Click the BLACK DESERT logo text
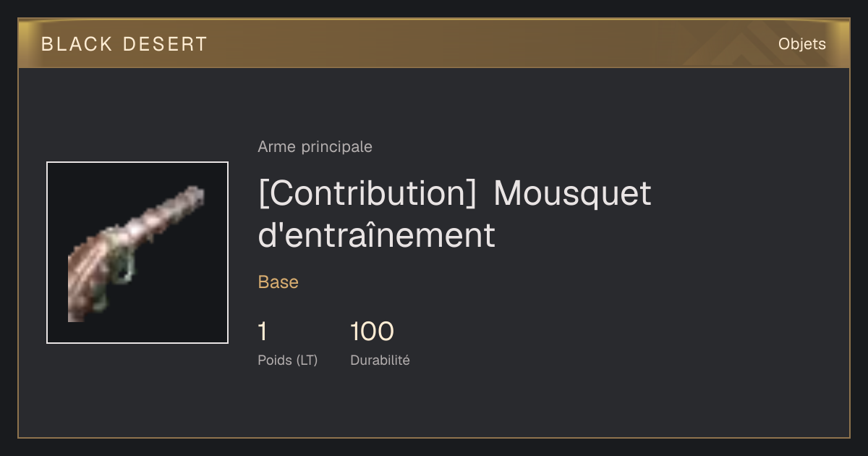 click(x=124, y=44)
